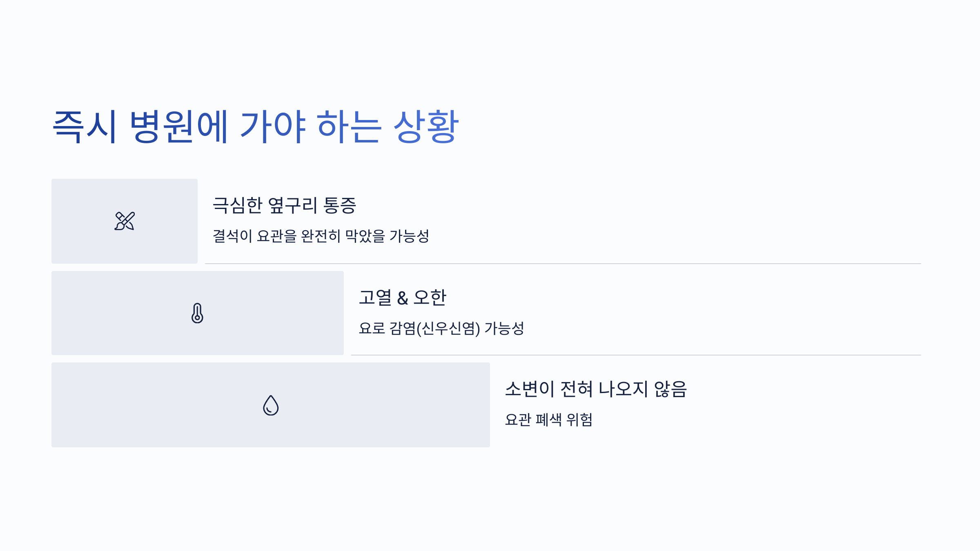This screenshot has height=551, width=980.
Task: Click the word 상황 in the title
Action: point(426,127)
